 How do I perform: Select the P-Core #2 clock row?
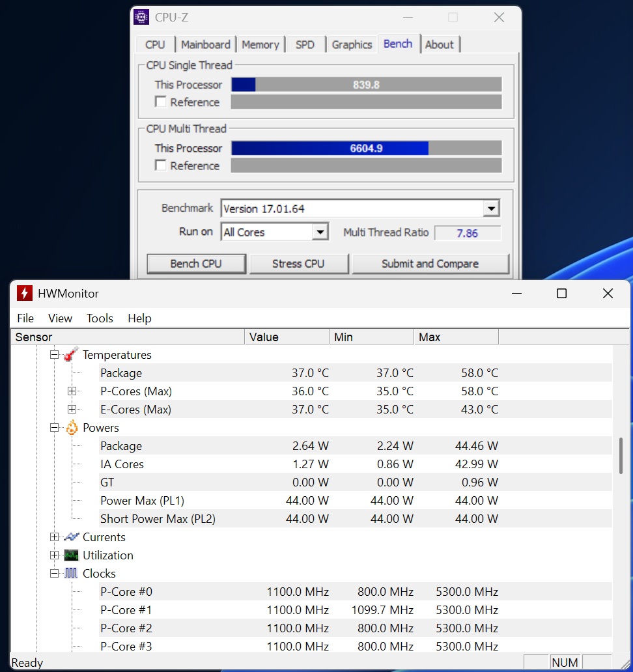(356, 628)
